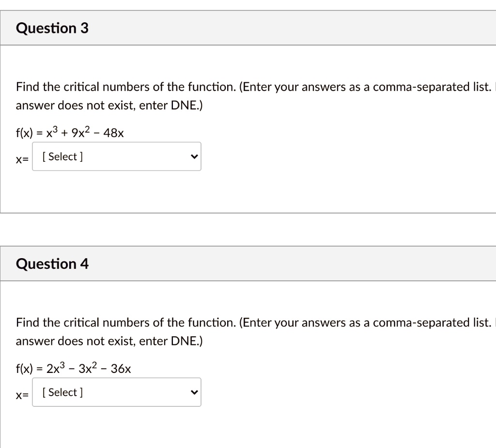Click the chevron arrow on Question 4's dropdown
The image size is (496, 448).
[193, 392]
